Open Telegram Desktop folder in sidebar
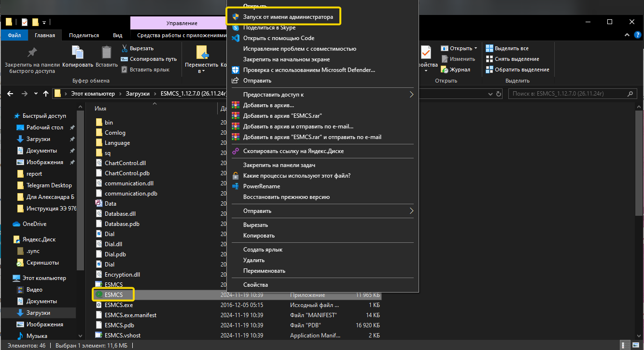The width and height of the screenshot is (644, 350). pyautogui.click(x=49, y=185)
